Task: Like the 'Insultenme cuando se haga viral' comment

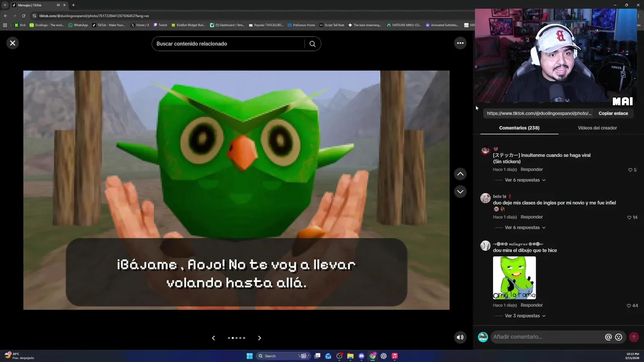Action: (630, 170)
